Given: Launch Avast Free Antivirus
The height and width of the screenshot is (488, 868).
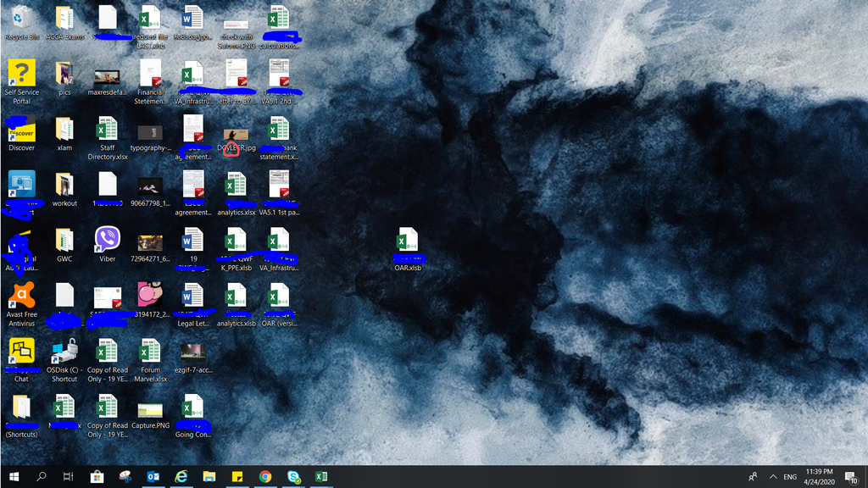Looking at the screenshot, I should point(21,304).
